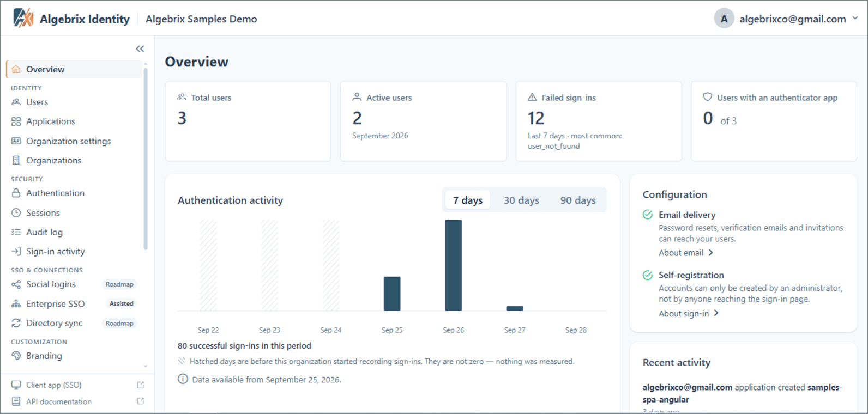Click the Sep 26 bar in the chart

coord(453,265)
